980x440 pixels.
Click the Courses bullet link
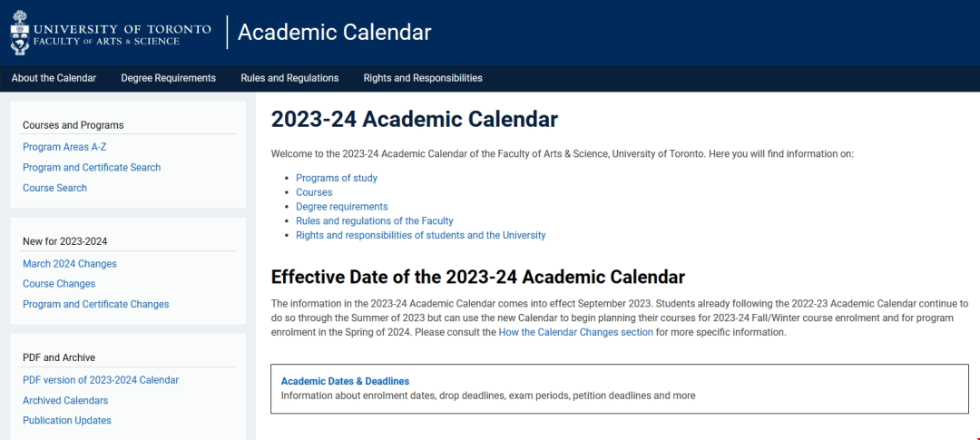click(x=314, y=192)
